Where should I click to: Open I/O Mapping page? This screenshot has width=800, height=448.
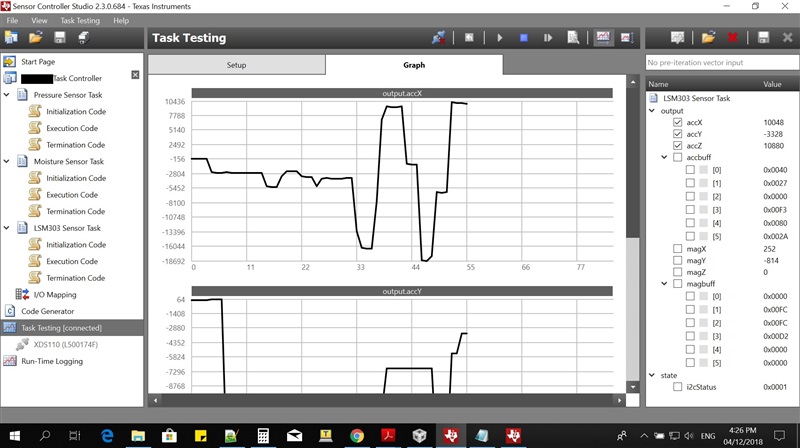(55, 295)
